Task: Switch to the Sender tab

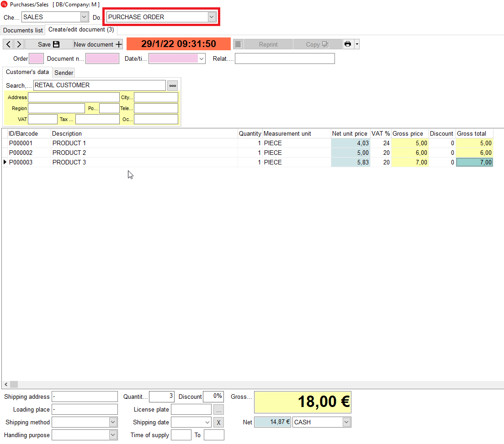Action: [64, 73]
